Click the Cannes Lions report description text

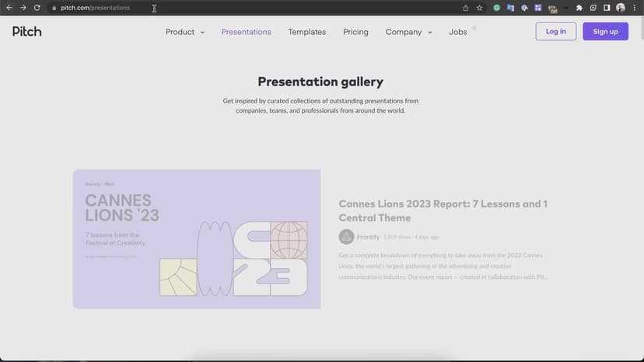tap(443, 266)
